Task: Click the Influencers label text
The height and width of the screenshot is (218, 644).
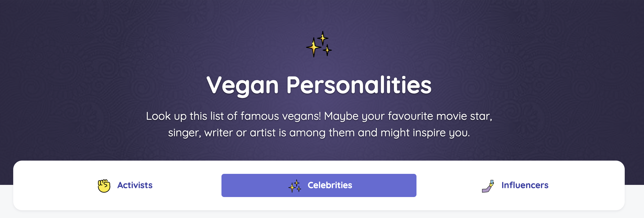Action: tap(525, 185)
